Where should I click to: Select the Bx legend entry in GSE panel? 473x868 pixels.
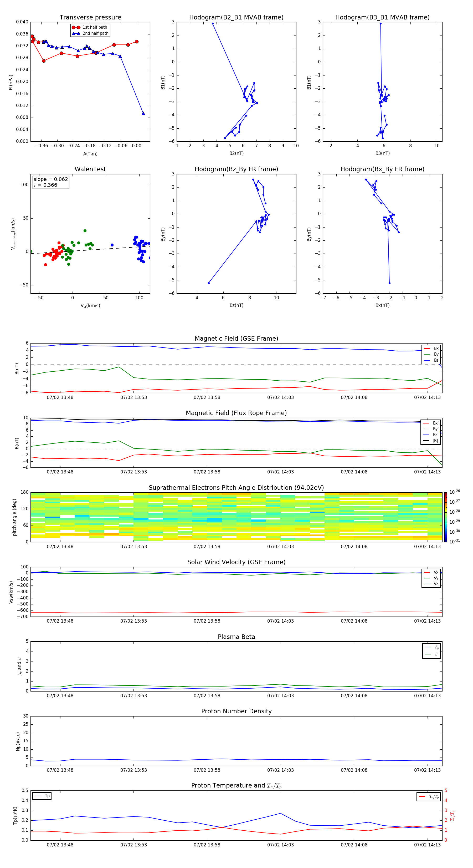431,349
